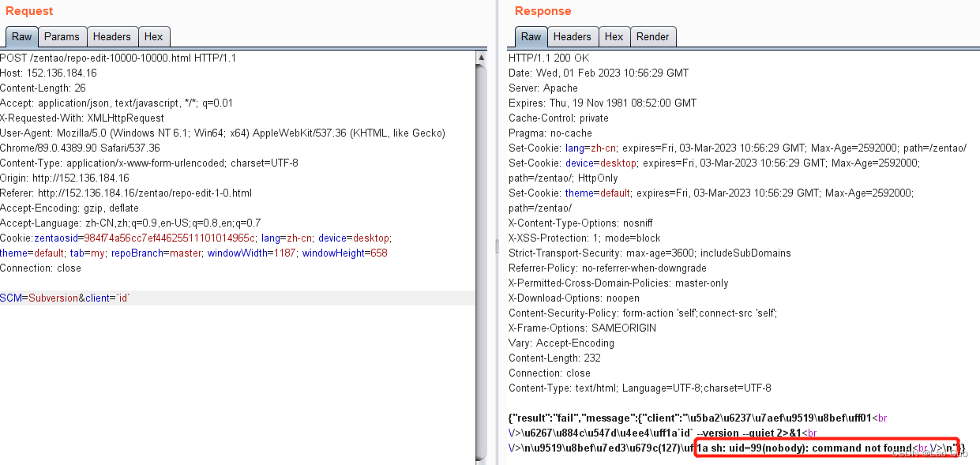Click the HTTP/1.1 200 OK status line
Screen dimensions: 980x465
click(x=549, y=58)
